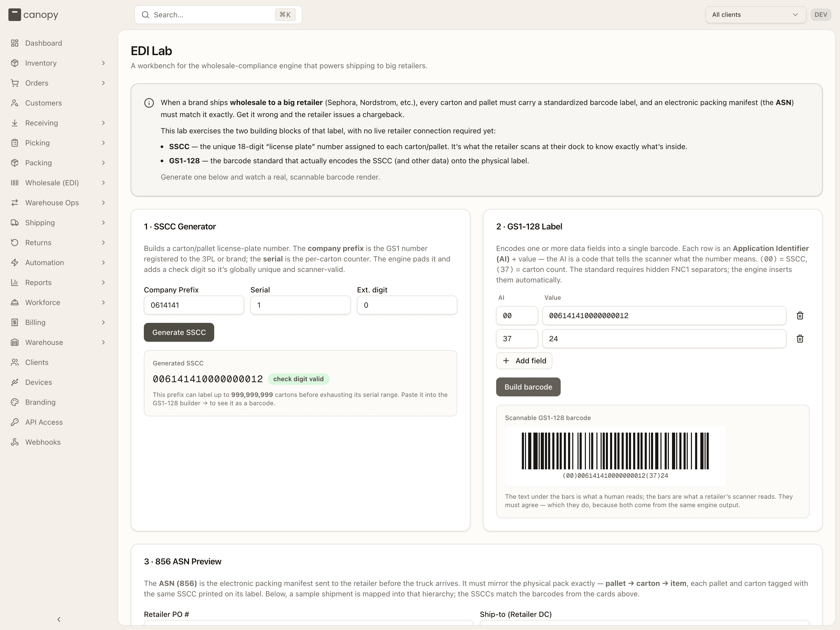
Task: Click the Receiving download-arrow icon
Action: tap(15, 123)
